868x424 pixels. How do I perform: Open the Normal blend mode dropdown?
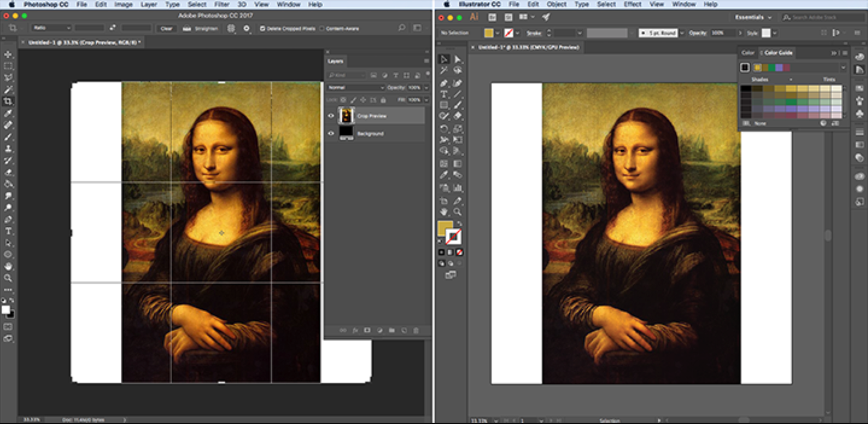[x=355, y=87]
